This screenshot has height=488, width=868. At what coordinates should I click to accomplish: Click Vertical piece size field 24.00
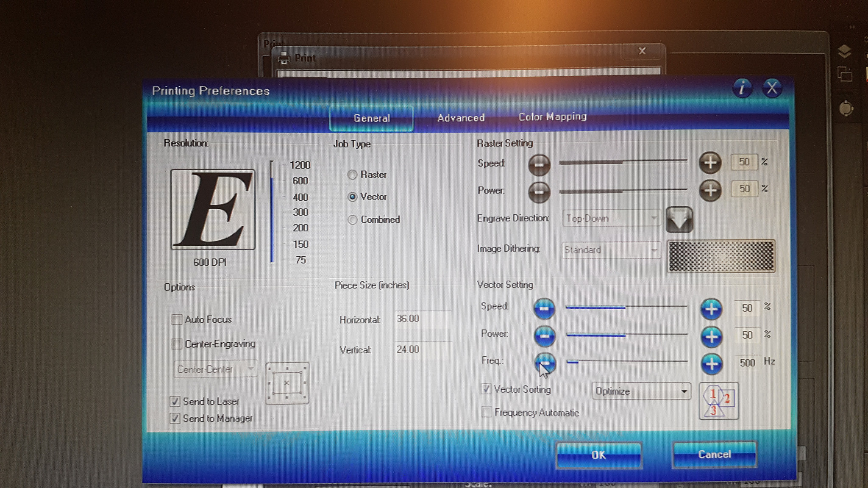point(423,349)
